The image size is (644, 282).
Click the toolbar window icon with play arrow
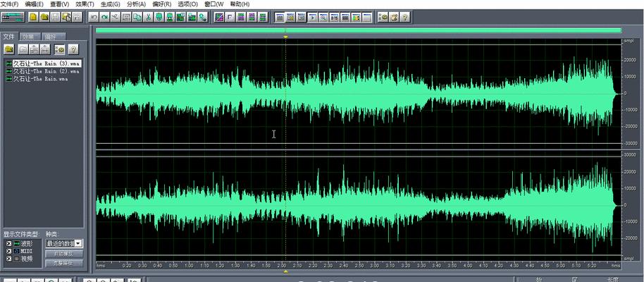coord(313,17)
